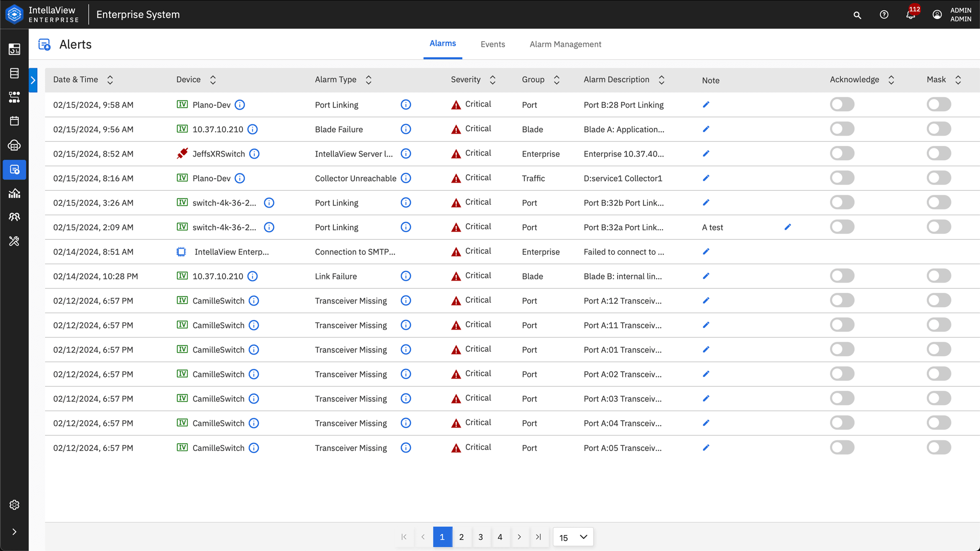Expand the blue side panel chevron
This screenshot has width=980, height=551.
pyautogui.click(x=33, y=80)
